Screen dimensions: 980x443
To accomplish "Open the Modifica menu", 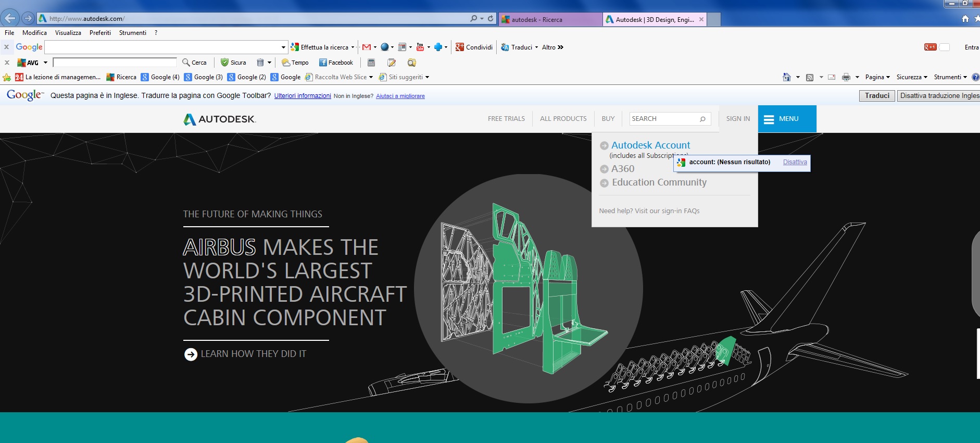I will [34, 33].
